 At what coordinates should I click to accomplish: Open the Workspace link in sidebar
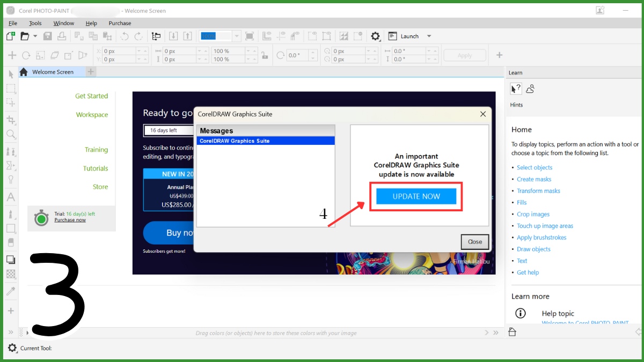92,115
